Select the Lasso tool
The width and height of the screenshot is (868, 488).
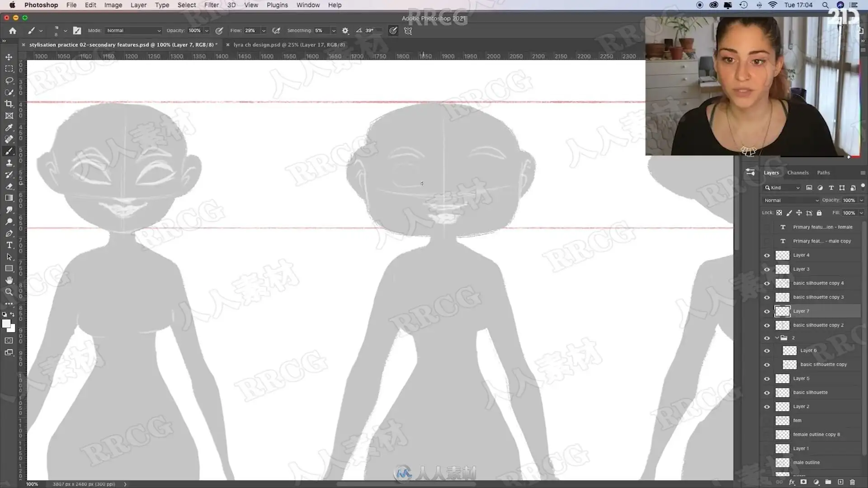tap(9, 80)
